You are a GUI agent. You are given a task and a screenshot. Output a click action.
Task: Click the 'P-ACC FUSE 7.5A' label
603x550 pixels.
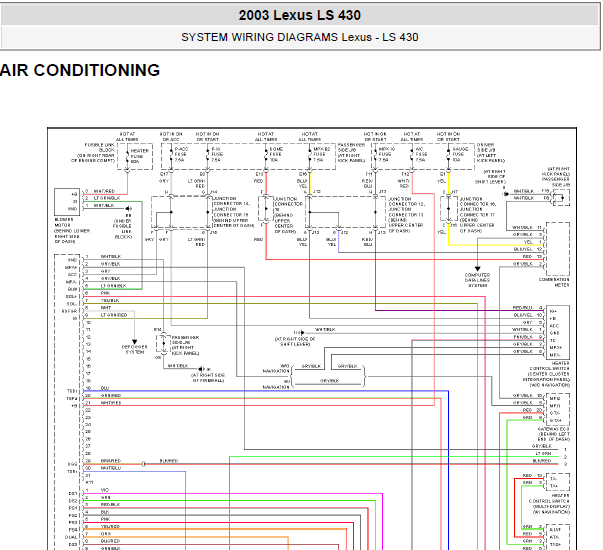coord(181,154)
